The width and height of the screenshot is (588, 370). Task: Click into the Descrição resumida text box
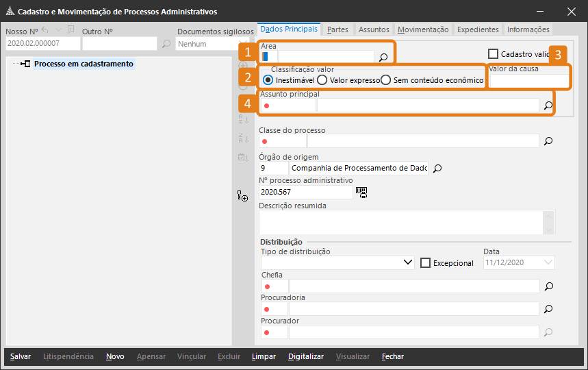point(400,223)
